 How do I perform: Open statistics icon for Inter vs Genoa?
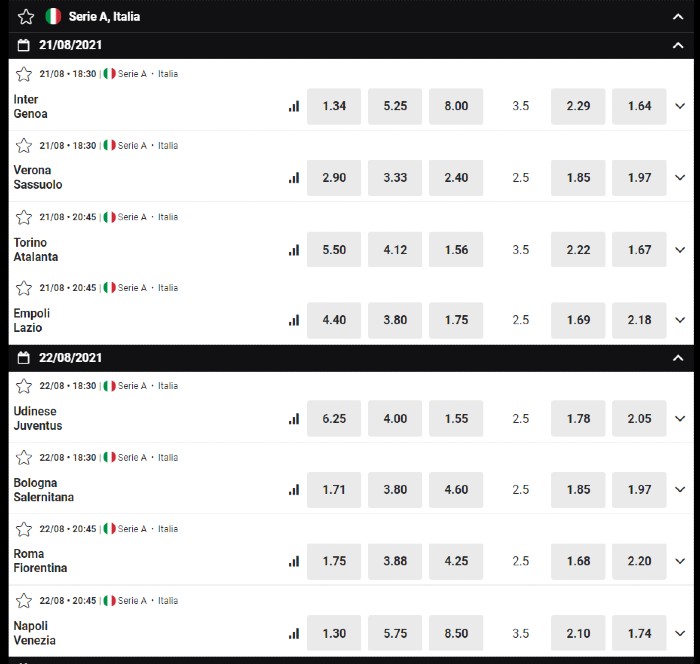(294, 106)
